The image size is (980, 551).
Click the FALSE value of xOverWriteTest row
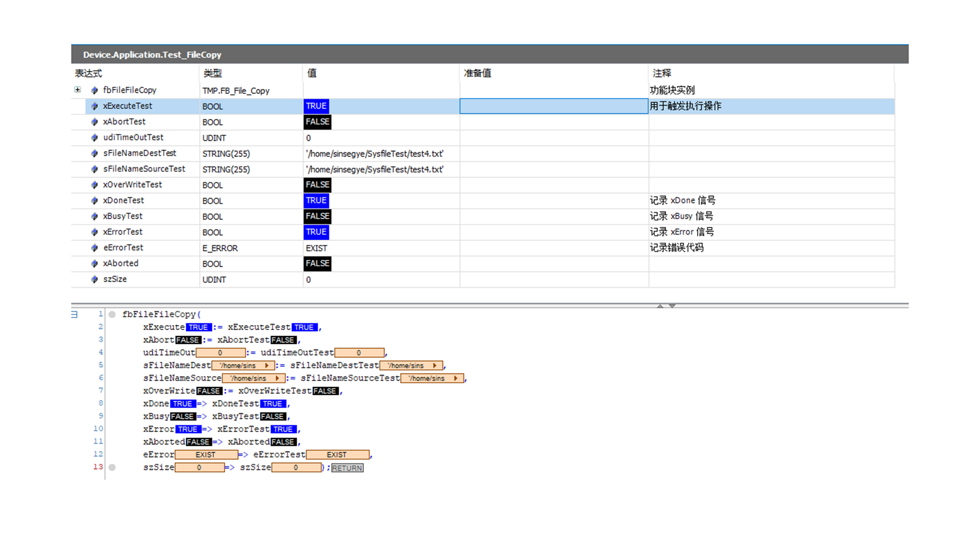pyautogui.click(x=317, y=185)
